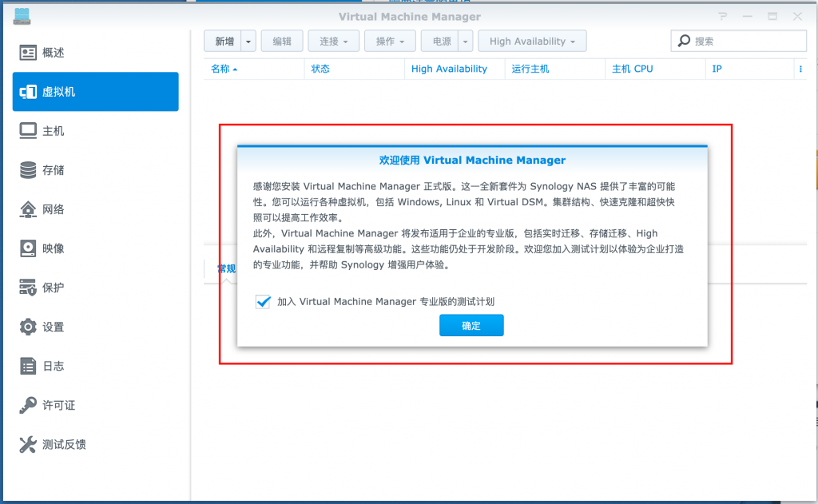Open the 概述 overview icon in sidebar
818x504 pixels.
[x=28, y=53]
